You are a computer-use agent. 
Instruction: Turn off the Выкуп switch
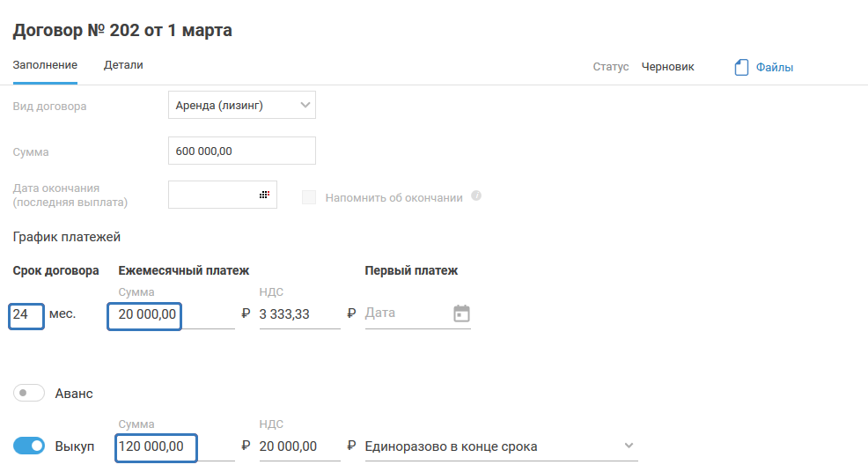point(29,446)
